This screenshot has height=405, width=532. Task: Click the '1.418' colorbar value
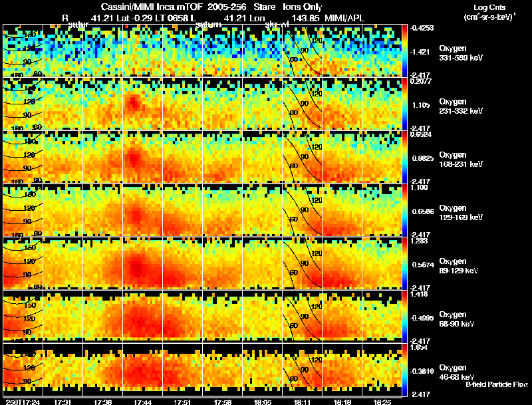pyautogui.click(x=419, y=294)
